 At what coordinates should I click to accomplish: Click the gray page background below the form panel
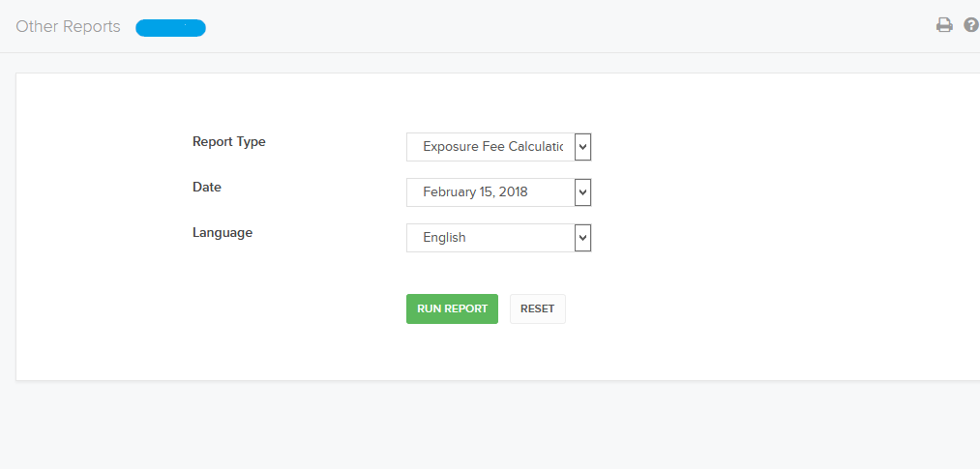(x=488, y=425)
